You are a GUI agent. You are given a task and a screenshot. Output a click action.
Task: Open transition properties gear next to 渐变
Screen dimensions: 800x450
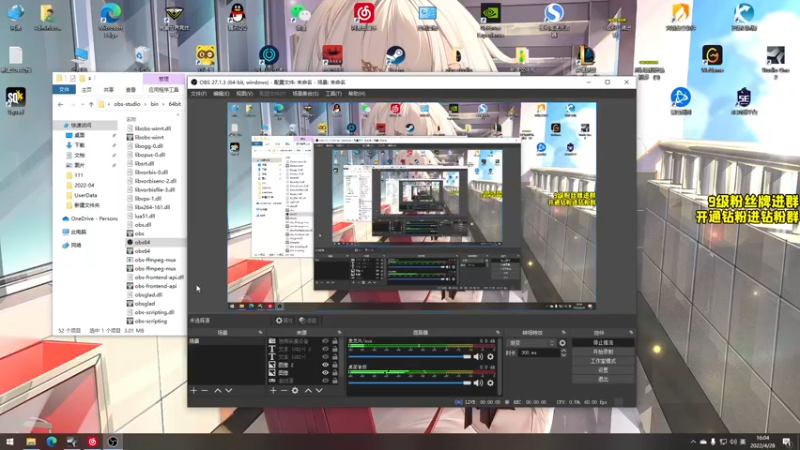point(562,343)
